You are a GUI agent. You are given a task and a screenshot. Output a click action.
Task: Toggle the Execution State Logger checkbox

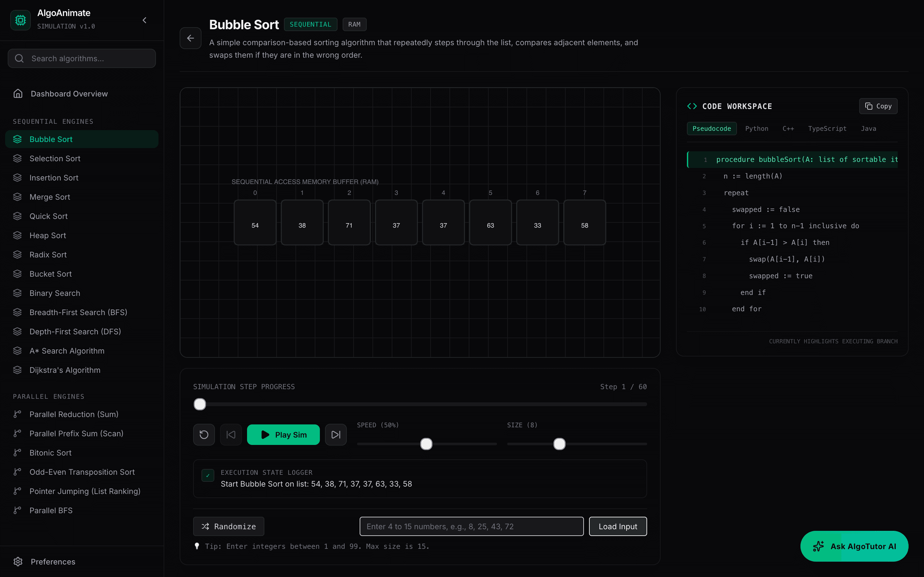click(x=208, y=475)
